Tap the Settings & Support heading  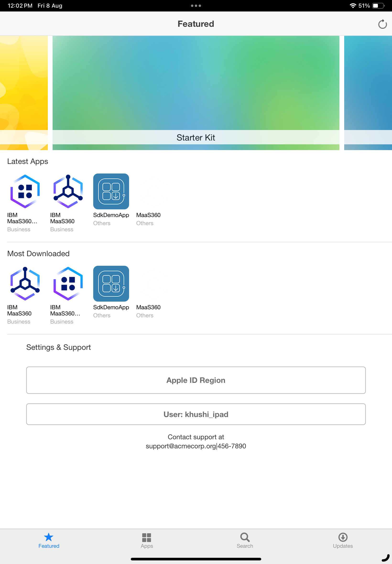tap(59, 347)
